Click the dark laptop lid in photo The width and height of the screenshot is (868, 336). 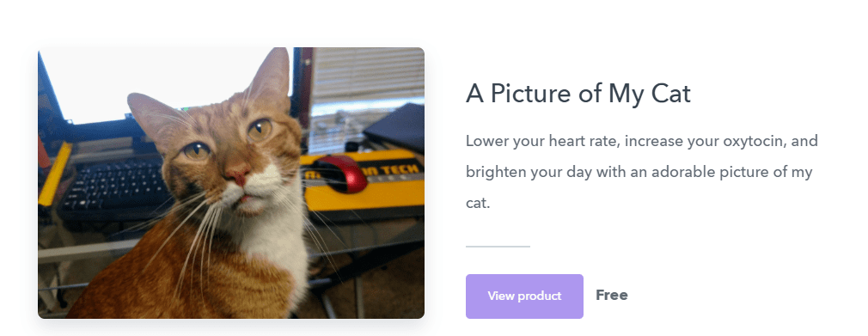(x=396, y=128)
